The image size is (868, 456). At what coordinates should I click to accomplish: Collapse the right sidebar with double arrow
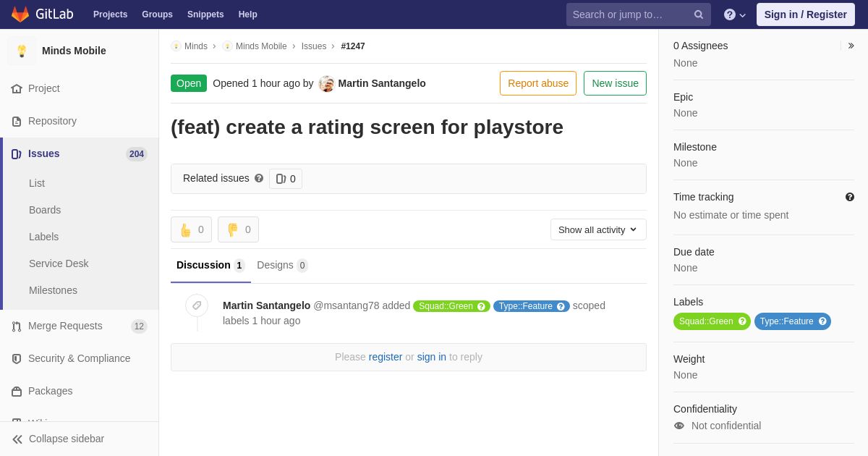click(851, 46)
